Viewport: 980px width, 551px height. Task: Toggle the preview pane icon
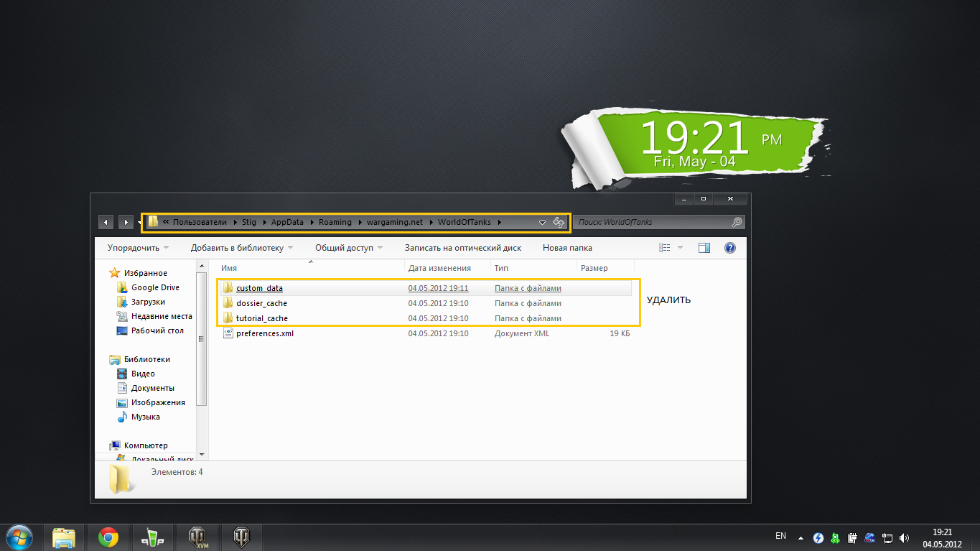pyautogui.click(x=704, y=248)
